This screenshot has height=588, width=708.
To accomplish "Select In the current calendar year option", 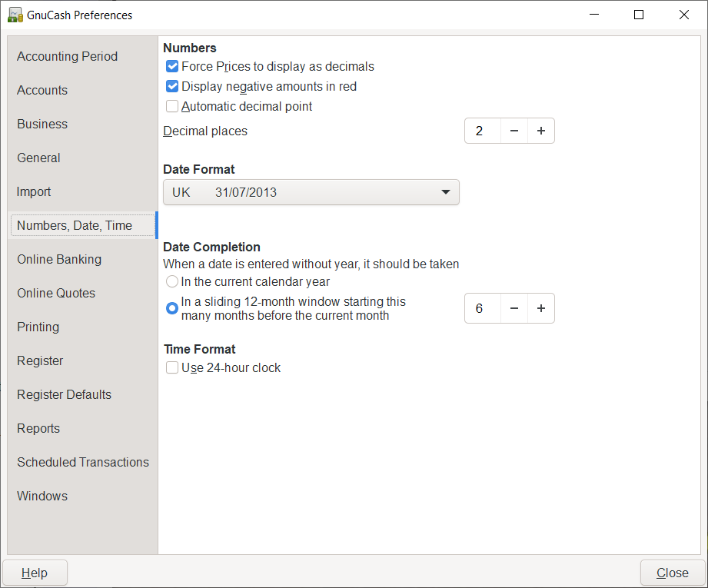I will (172, 282).
